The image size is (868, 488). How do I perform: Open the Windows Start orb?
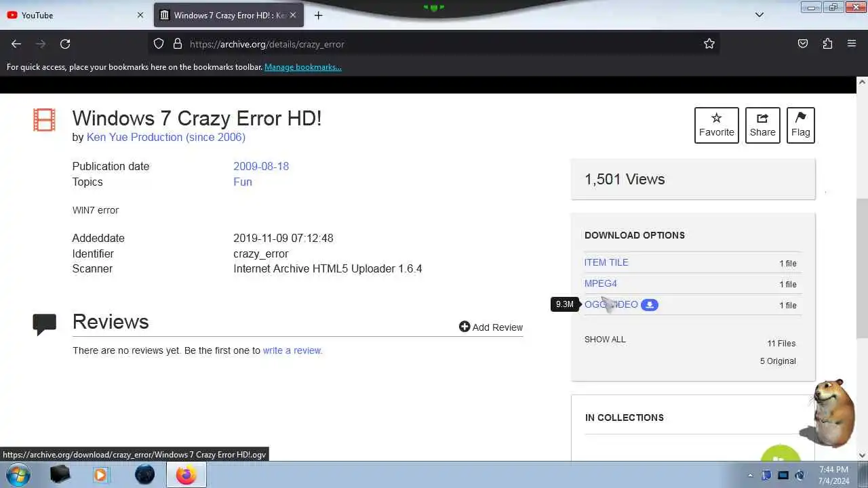[17, 474]
